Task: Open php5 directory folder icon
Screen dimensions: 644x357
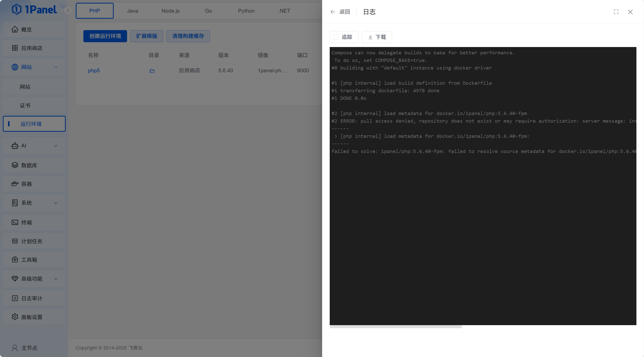Action: 152,71
